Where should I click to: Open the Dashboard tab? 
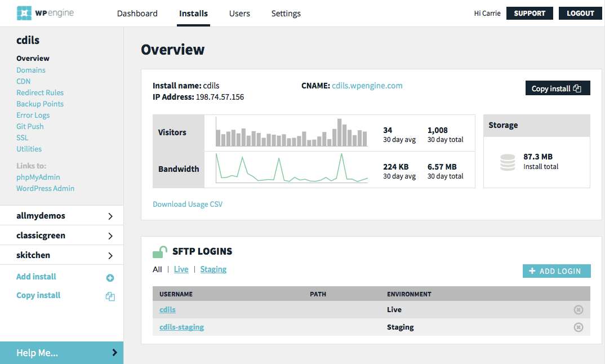[x=137, y=14]
